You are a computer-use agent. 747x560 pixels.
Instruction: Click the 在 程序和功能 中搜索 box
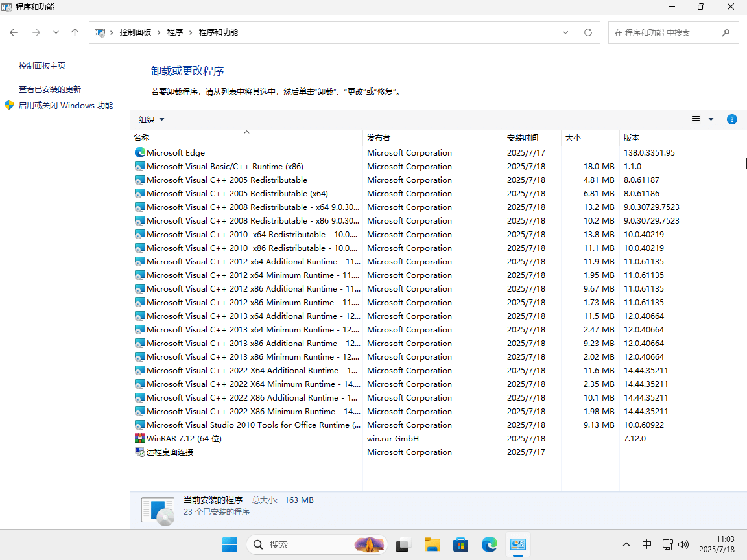665,32
